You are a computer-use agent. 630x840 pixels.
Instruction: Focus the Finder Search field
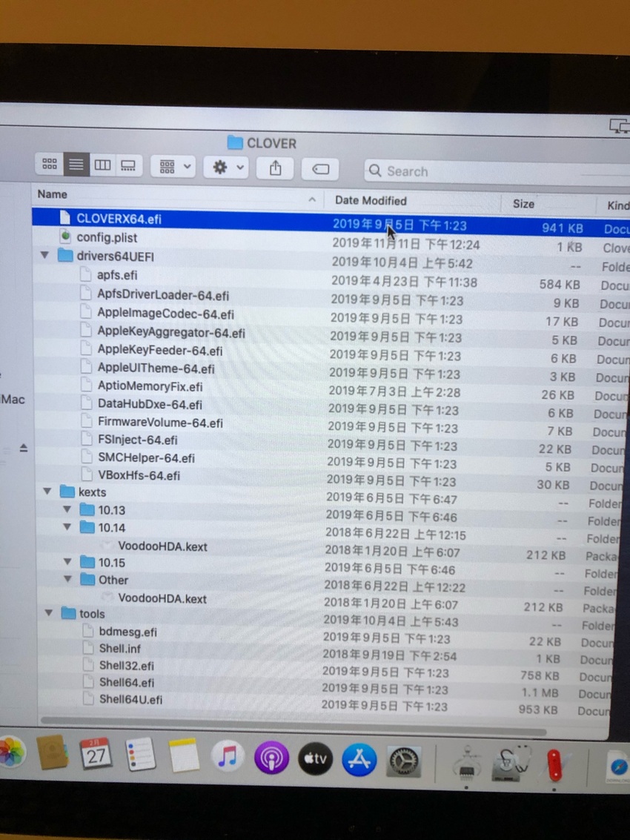(498, 172)
